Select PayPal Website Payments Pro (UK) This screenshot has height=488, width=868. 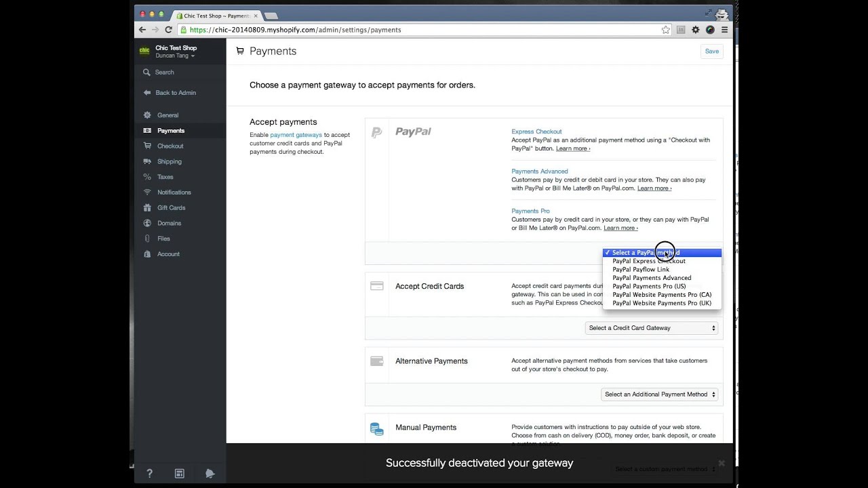point(662,303)
